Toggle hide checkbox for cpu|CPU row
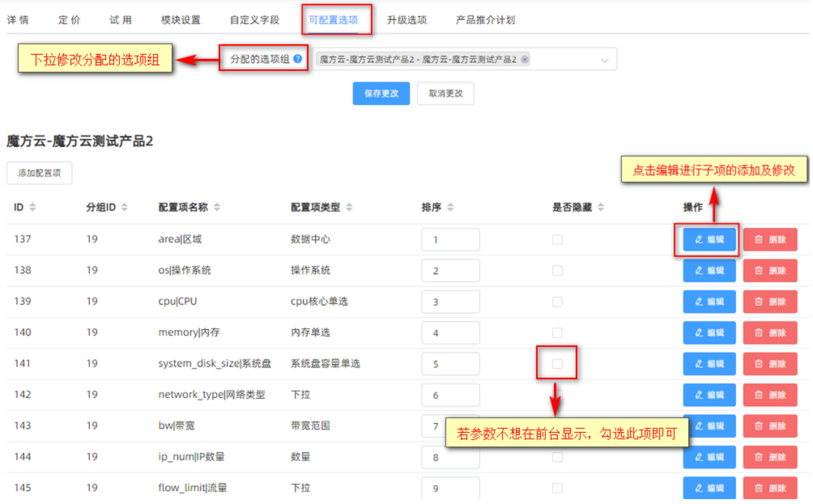This screenshot has width=813, height=504. click(x=557, y=302)
